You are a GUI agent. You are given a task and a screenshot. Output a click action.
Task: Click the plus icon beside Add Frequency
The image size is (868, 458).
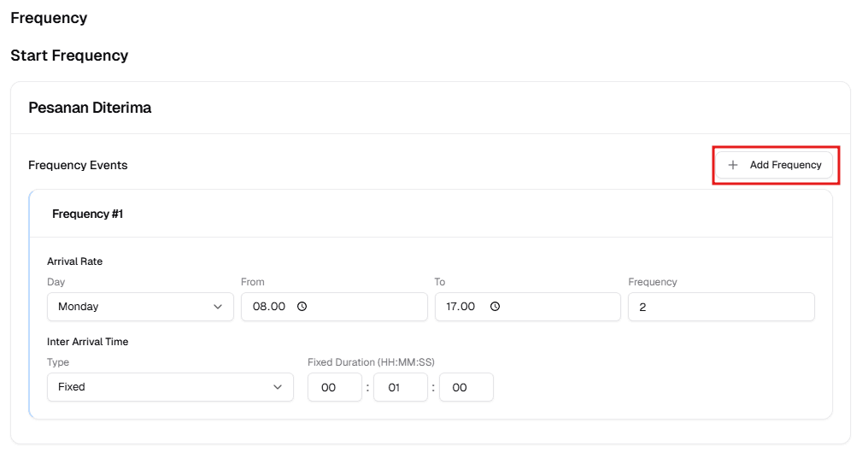(733, 165)
